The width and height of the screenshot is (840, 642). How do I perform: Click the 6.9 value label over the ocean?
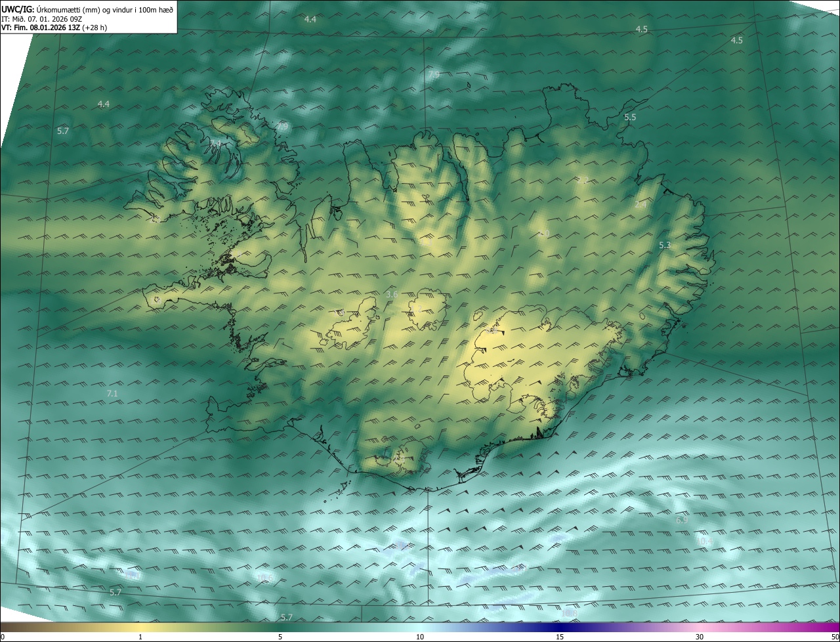pos(682,520)
